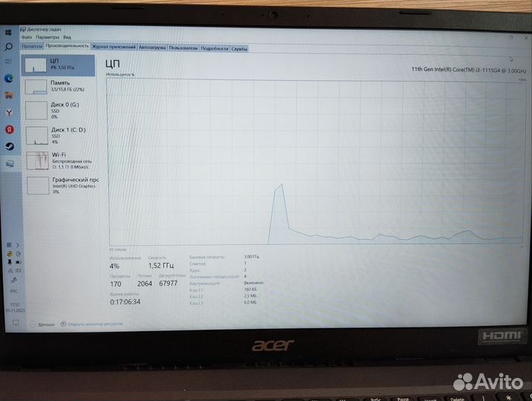
Task: Click the virtualization value 'Включено'
Action: point(254,282)
